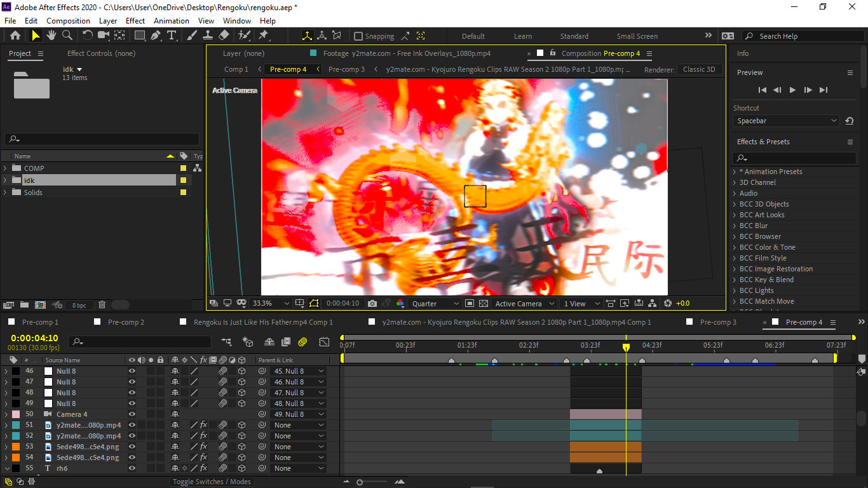Open the Effect menu

click(135, 20)
